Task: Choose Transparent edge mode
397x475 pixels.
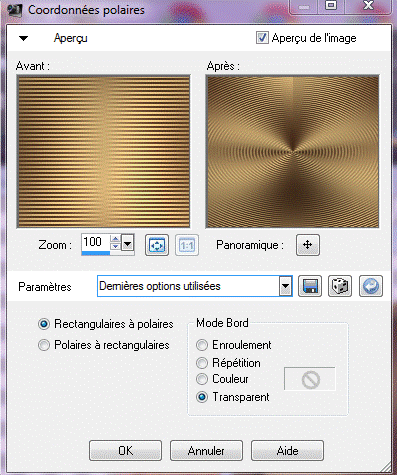Action: (x=202, y=397)
